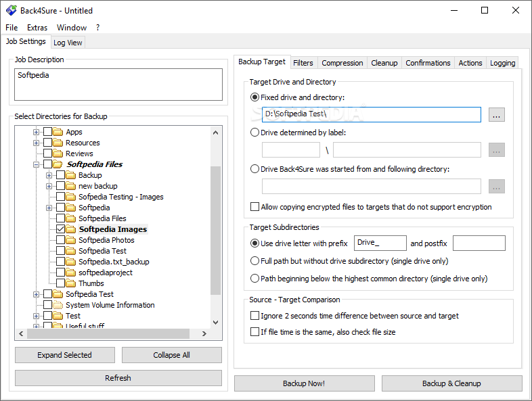This screenshot has width=532, height=401.
Task: Open the Logging tab
Action: tap(502, 63)
